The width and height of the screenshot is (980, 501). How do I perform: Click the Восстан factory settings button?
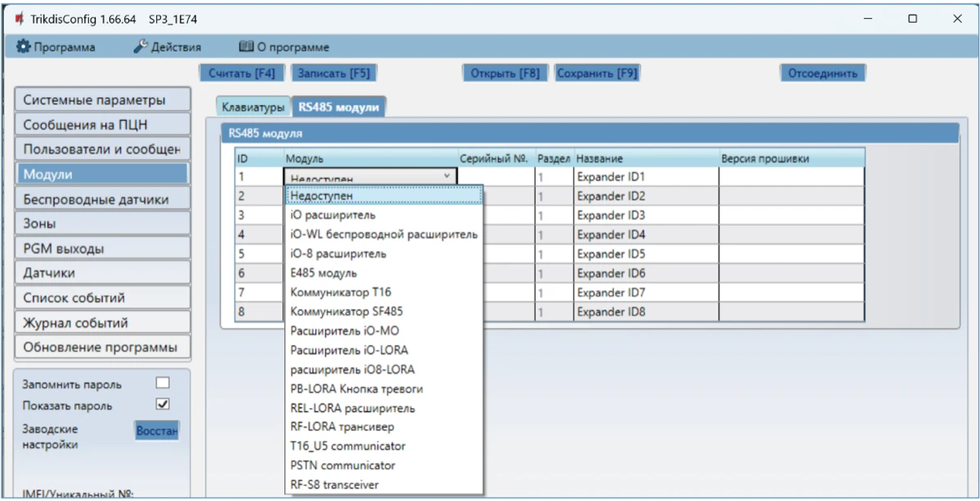(157, 430)
